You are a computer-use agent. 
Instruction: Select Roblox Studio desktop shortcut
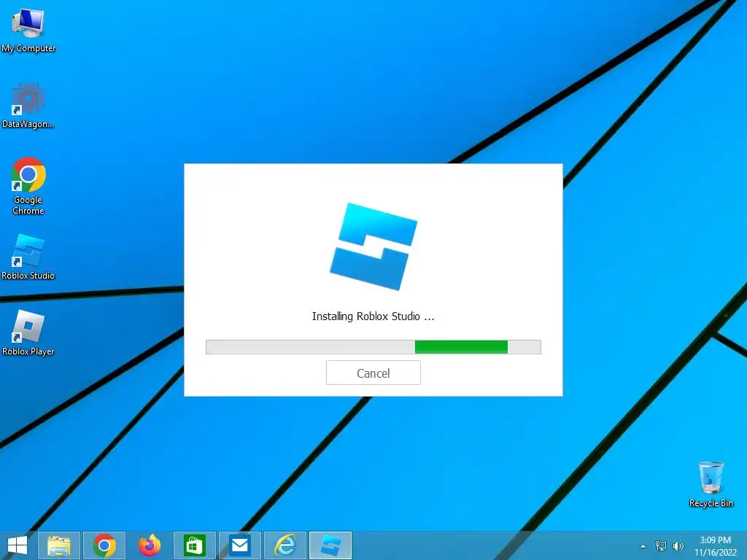[28, 257]
